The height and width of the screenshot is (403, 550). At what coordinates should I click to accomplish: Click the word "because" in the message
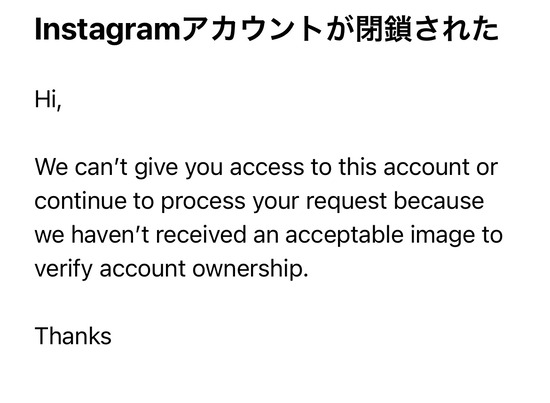(439, 201)
